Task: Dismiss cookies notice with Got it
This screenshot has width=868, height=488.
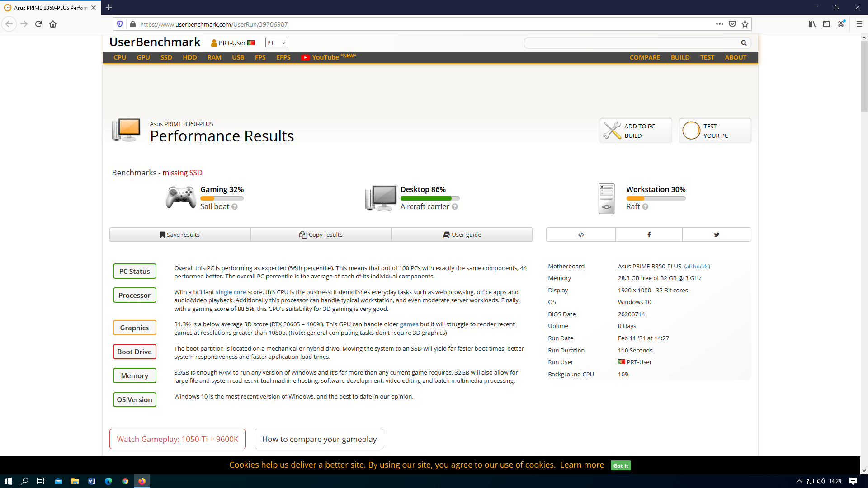Action: (621, 465)
